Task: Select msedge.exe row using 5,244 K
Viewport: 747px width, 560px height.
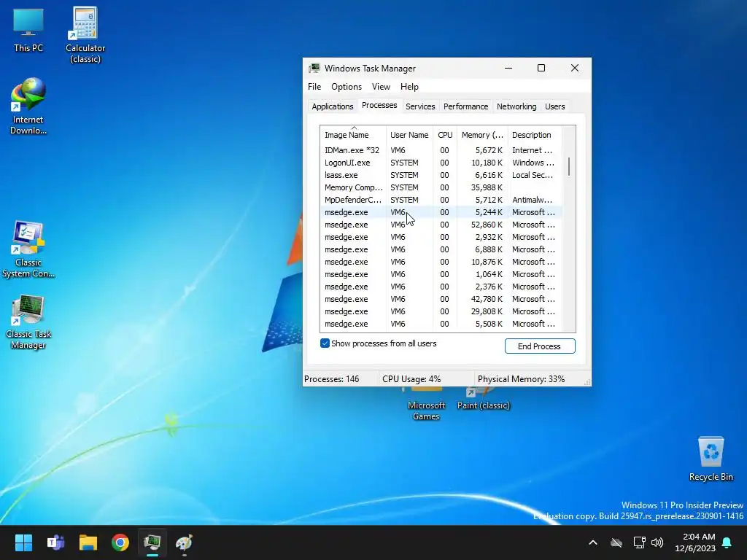Action: tap(441, 212)
